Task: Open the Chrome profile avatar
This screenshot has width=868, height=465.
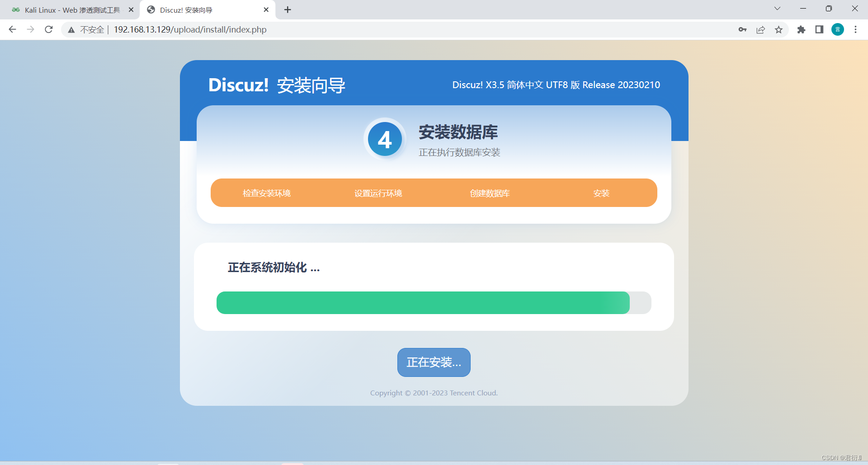Action: pos(838,29)
